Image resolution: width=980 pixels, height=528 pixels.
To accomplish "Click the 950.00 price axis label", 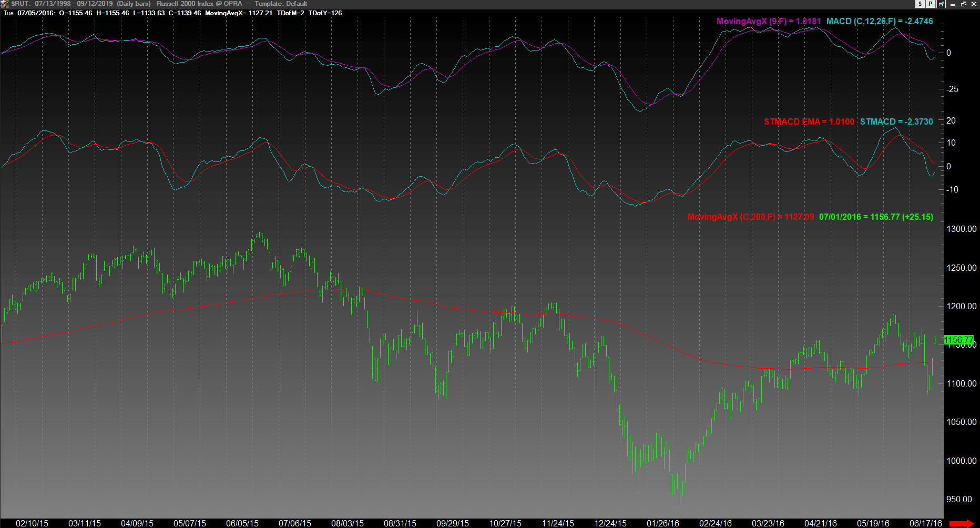I will [959, 499].
